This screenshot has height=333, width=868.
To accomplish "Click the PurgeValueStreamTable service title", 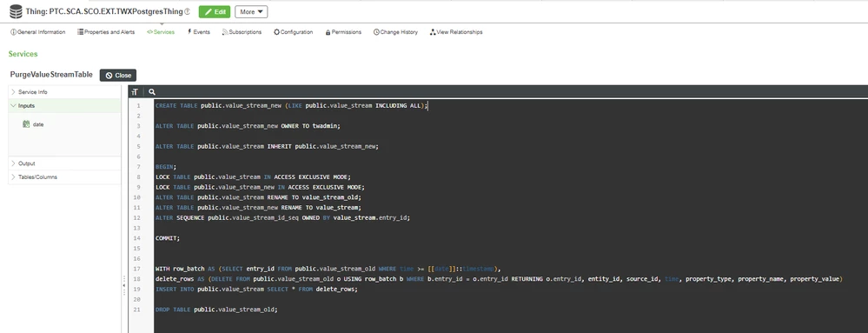I will pos(51,75).
